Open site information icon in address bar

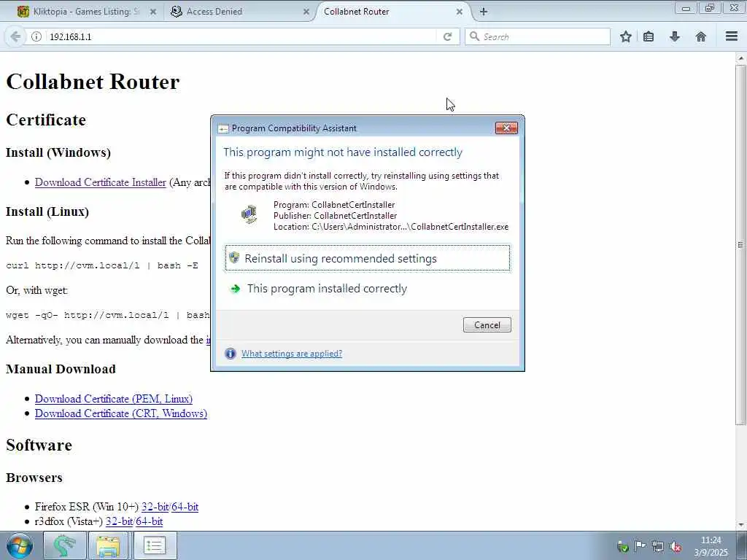coord(36,36)
